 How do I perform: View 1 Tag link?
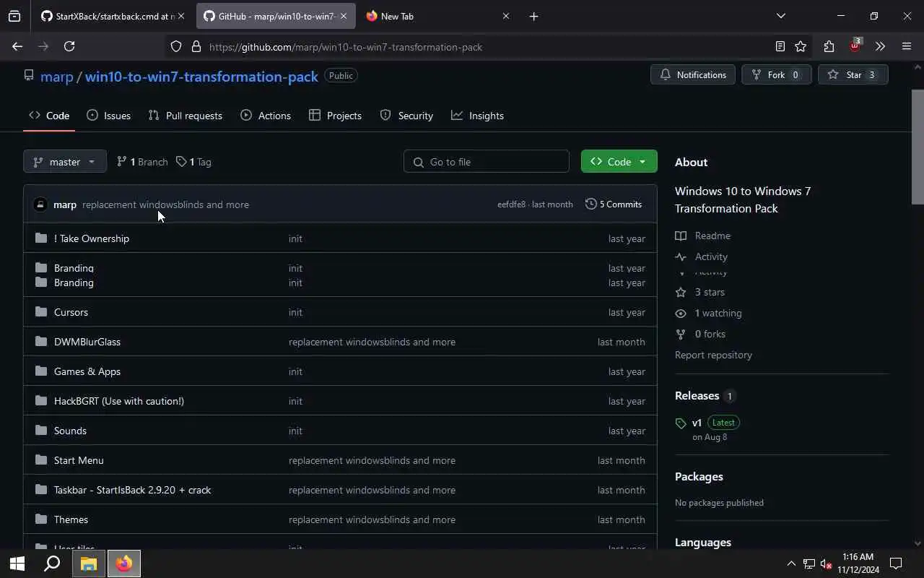point(193,162)
